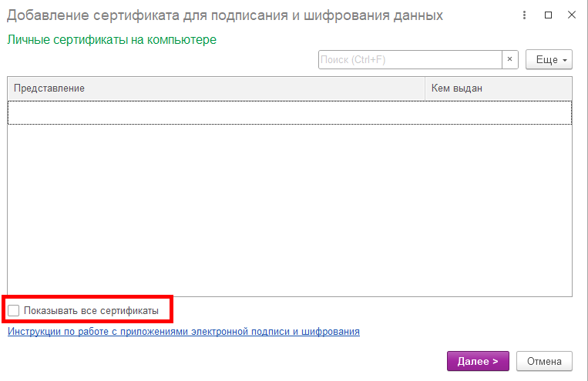Screen dimensions: 588x381
Task: Click the divider between Представление and Кем выдан
Action: click(425, 89)
